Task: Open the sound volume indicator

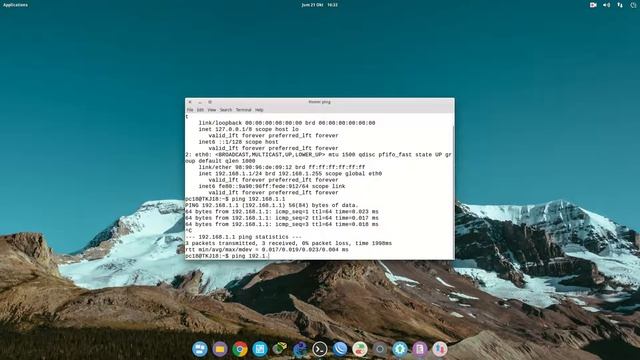Action: (607, 5)
